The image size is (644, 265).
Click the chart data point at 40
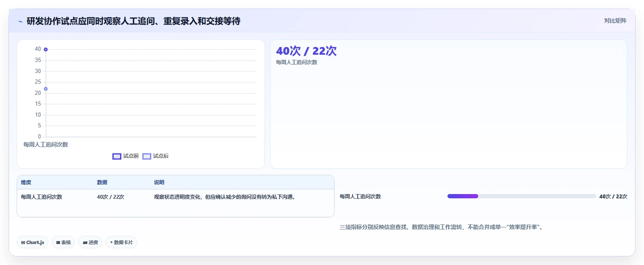[x=46, y=50]
